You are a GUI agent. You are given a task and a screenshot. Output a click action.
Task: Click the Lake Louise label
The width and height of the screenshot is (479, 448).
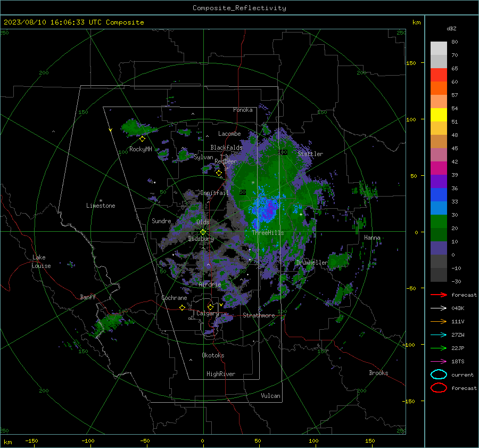(42, 262)
